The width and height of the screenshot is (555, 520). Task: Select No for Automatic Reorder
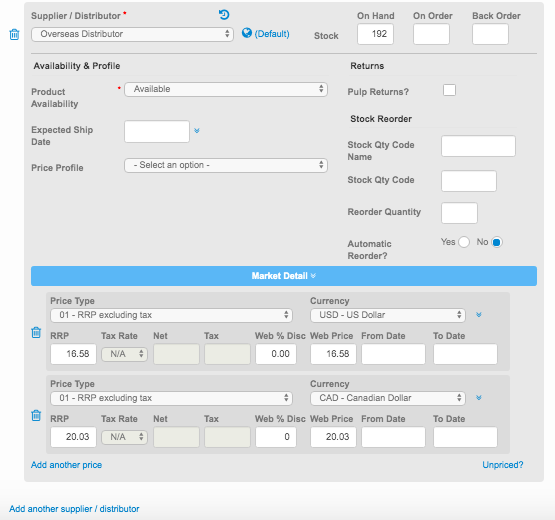(x=496, y=242)
